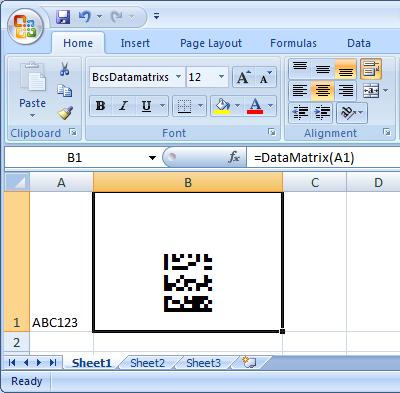Image resolution: width=400 pixels, height=393 pixels.
Task: Select cell A1 containing ABC123
Action: click(61, 262)
